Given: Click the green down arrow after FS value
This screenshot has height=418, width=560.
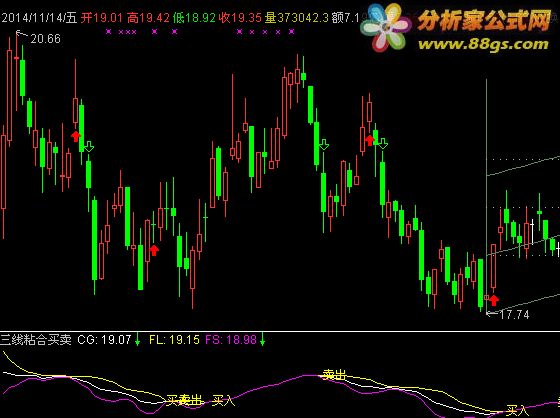Looking at the screenshot, I should (x=262, y=339).
